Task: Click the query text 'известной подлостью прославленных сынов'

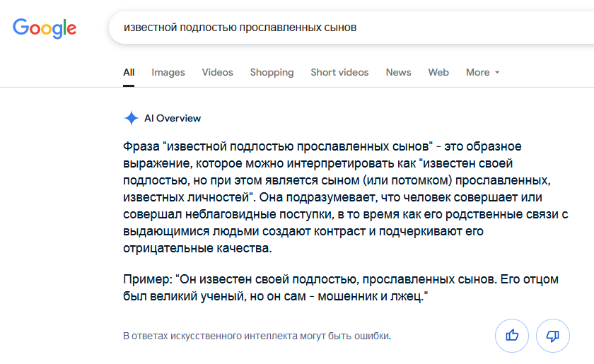Action: [240, 28]
